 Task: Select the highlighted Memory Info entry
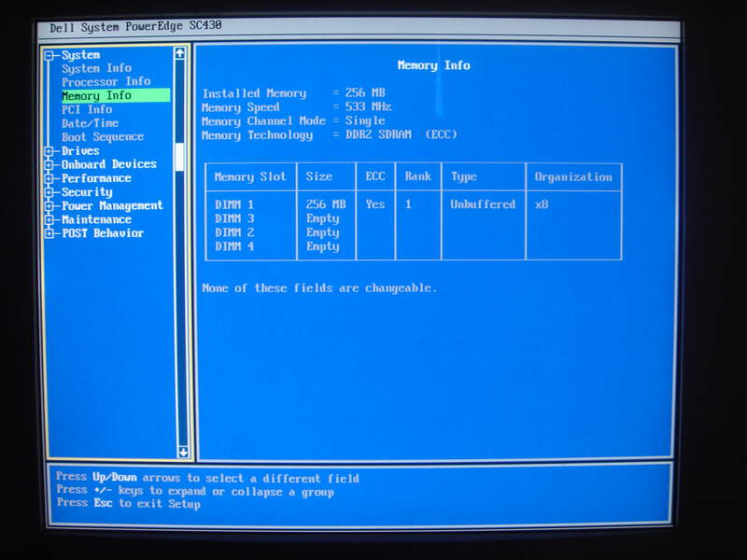(x=115, y=95)
